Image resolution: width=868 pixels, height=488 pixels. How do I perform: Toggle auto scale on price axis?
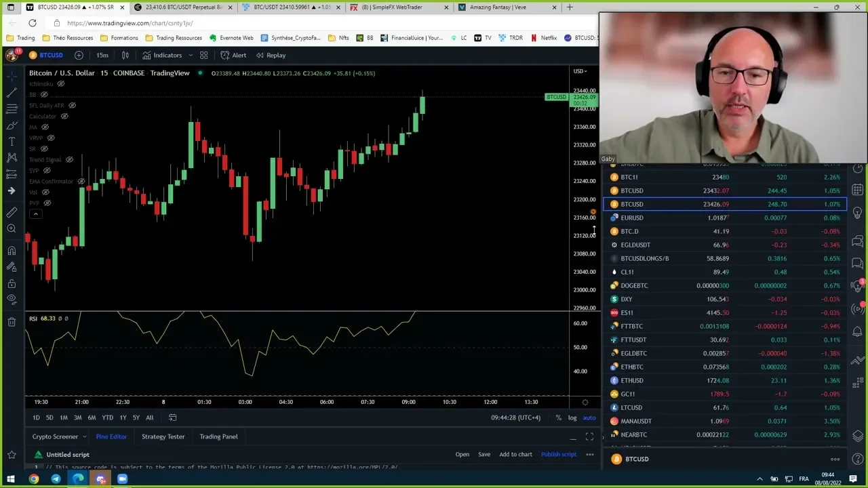pyautogui.click(x=589, y=418)
